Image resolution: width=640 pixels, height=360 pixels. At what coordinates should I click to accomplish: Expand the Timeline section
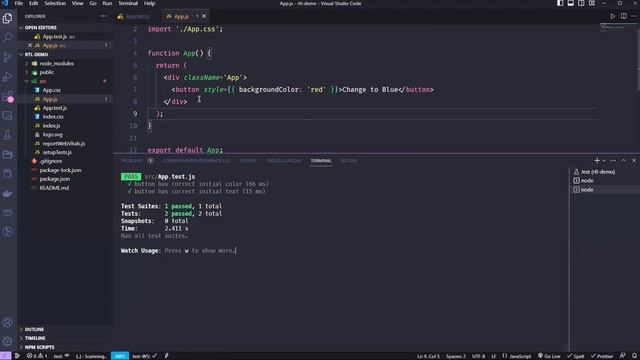65,338
